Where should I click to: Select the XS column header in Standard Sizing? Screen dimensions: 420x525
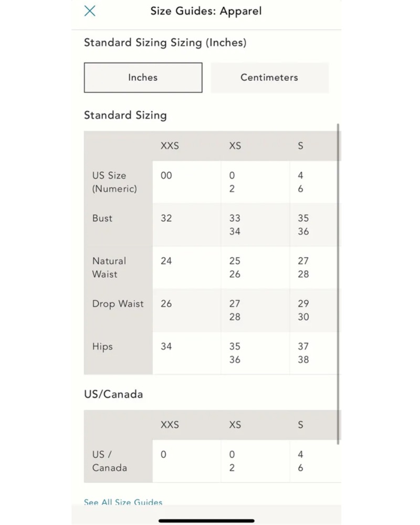point(235,146)
